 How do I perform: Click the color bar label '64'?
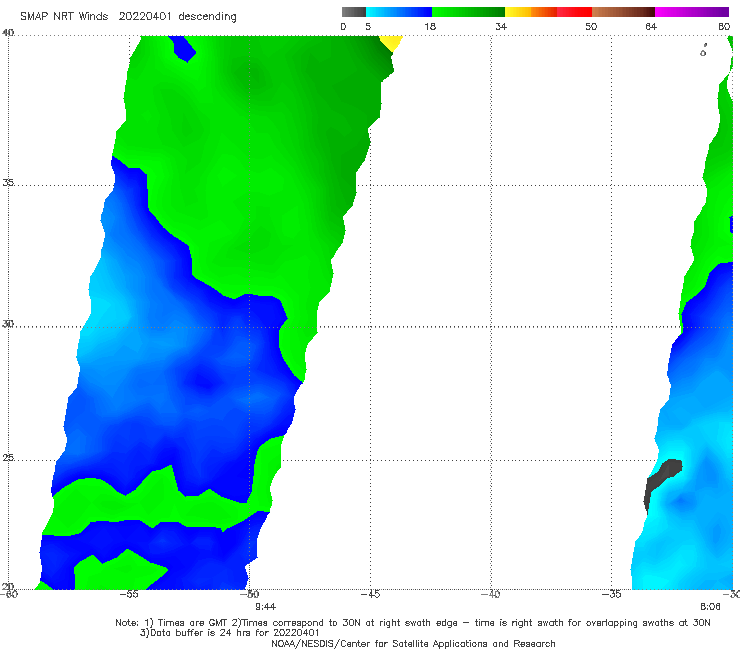651,26
